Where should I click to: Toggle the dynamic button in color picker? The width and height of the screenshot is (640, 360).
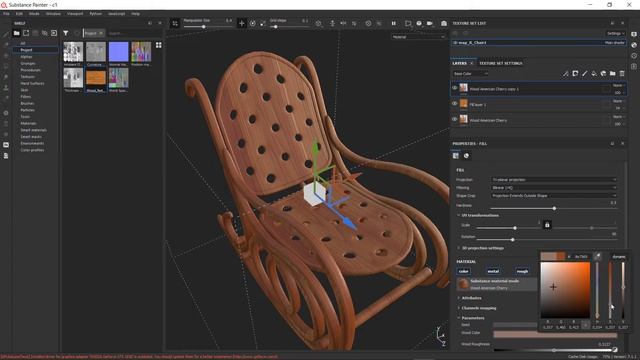(x=619, y=256)
